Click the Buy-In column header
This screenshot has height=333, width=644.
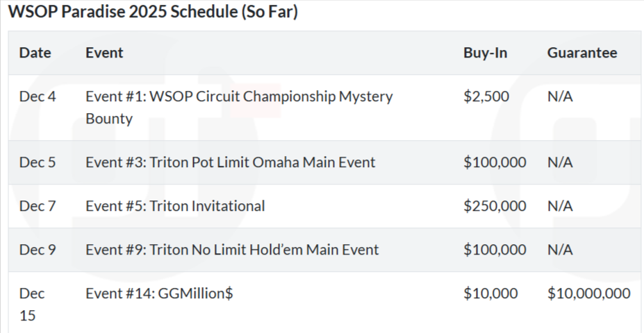tap(485, 53)
